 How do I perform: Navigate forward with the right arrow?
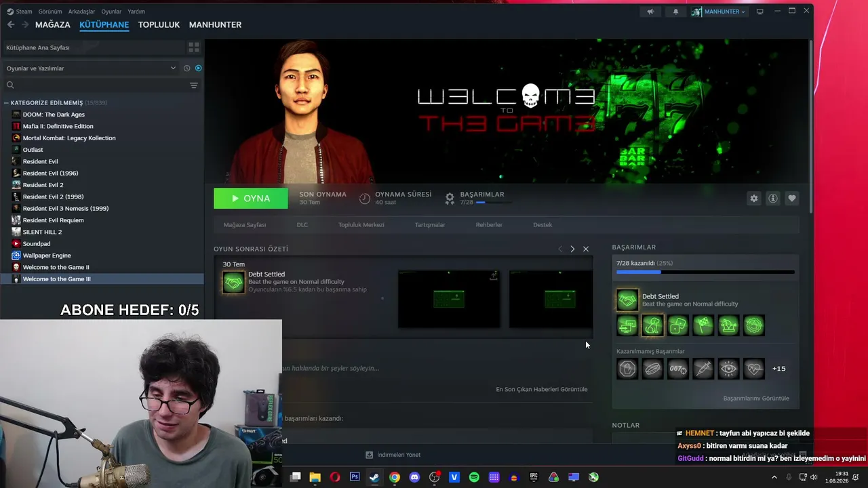pyautogui.click(x=25, y=24)
